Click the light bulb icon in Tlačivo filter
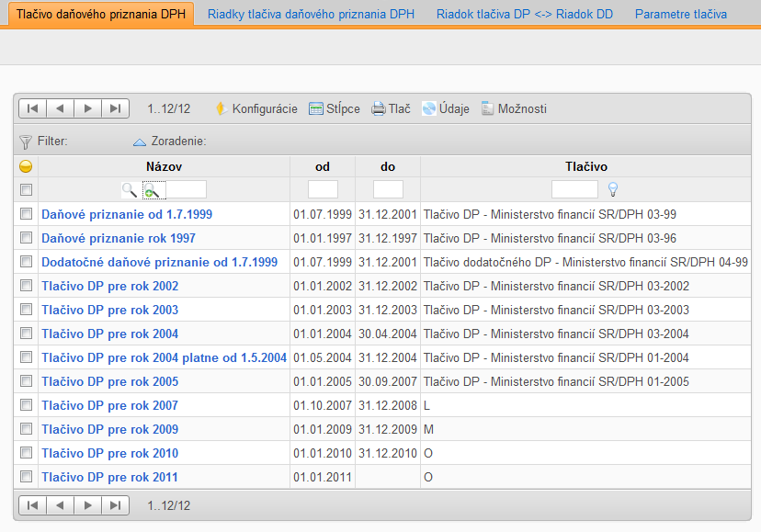 [612, 189]
